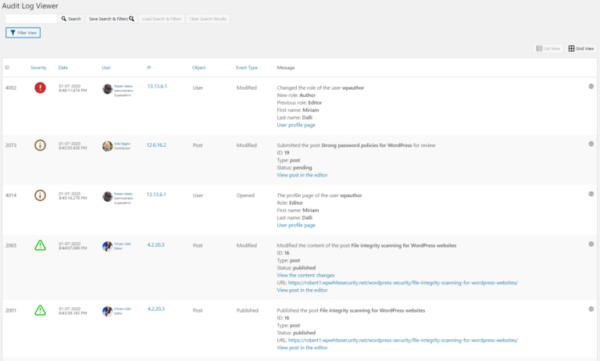Viewport: 600px width, 361px height.
Task: Click the 'Published' event type in row 2001
Action: click(247, 310)
